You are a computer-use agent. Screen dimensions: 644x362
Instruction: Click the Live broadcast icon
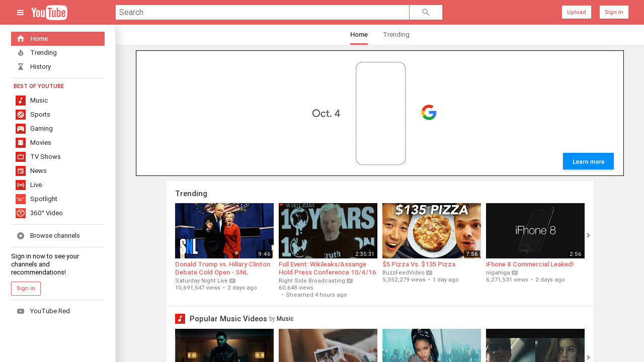pyautogui.click(x=21, y=185)
